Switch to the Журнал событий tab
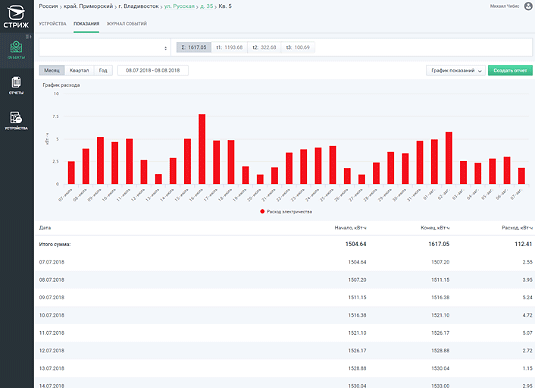 click(x=127, y=24)
